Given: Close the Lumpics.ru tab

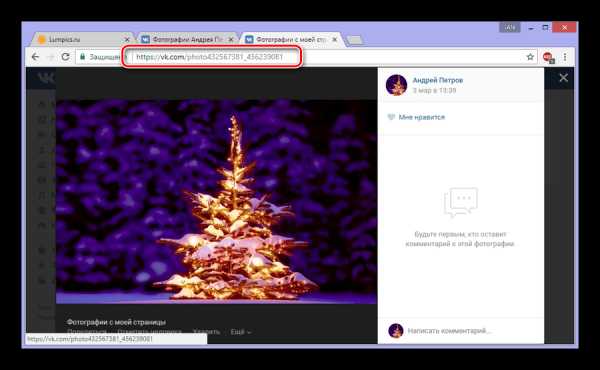Looking at the screenshot, I should pyautogui.click(x=127, y=39).
